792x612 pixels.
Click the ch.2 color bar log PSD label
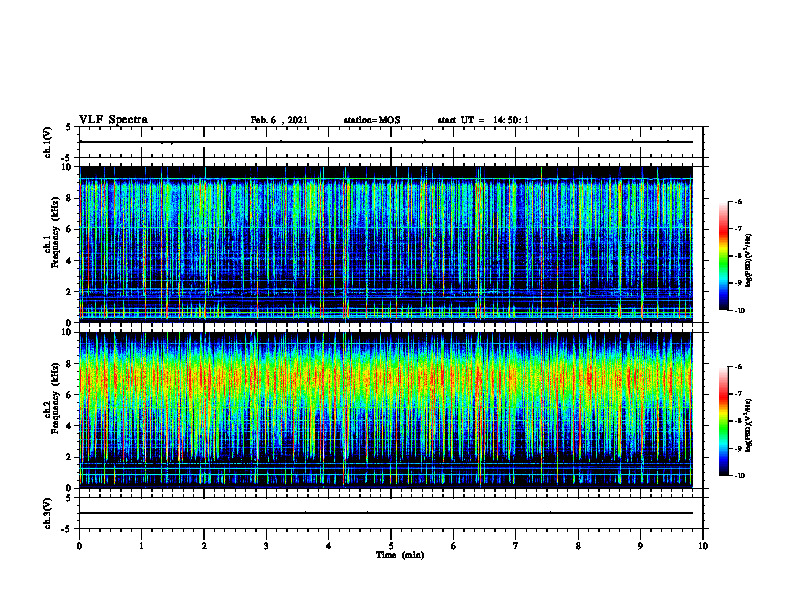(748, 425)
